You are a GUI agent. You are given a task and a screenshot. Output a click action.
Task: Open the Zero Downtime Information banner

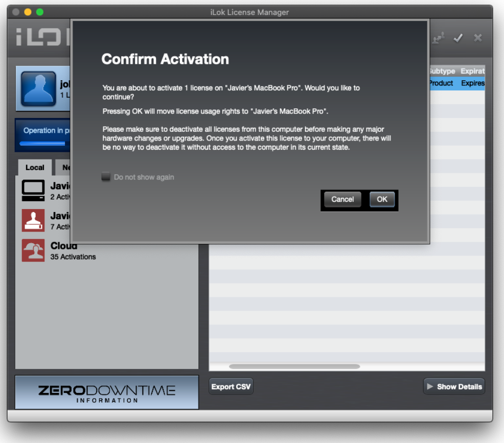107,392
